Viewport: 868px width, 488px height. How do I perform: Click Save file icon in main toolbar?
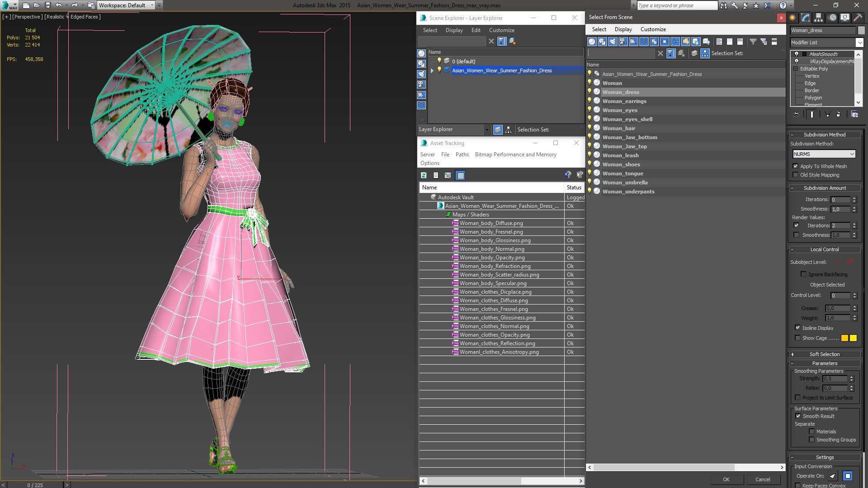[x=47, y=5]
